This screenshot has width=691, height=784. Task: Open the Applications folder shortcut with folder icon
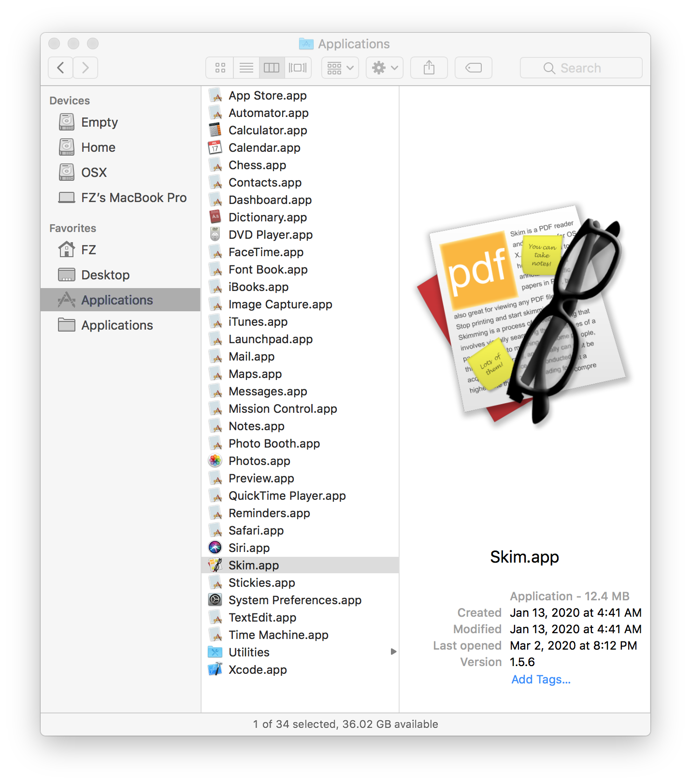[x=120, y=325]
